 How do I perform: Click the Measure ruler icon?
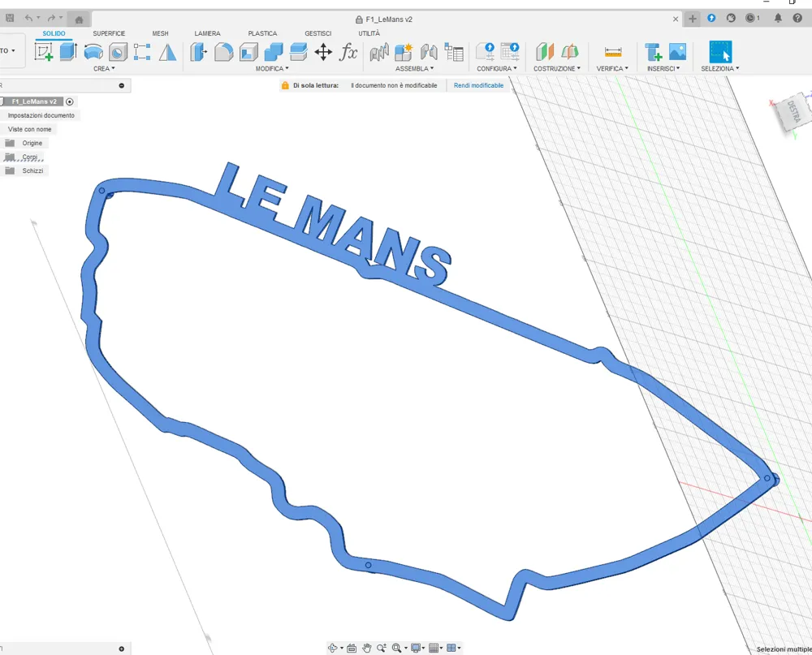tap(612, 52)
